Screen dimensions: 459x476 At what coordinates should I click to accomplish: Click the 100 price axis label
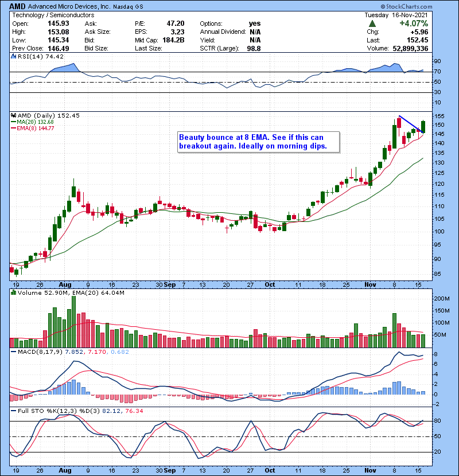pos(439,231)
